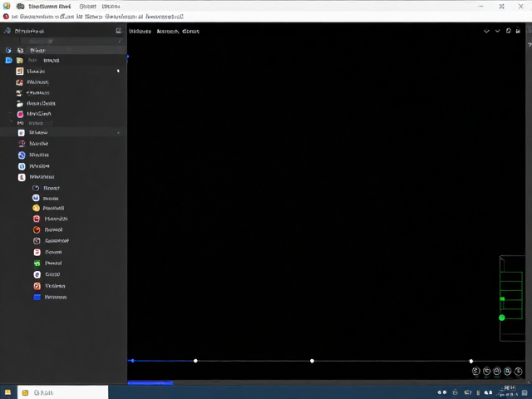Click the taskbar clock in the system tray
This screenshot has width=532, height=399.
click(x=509, y=391)
